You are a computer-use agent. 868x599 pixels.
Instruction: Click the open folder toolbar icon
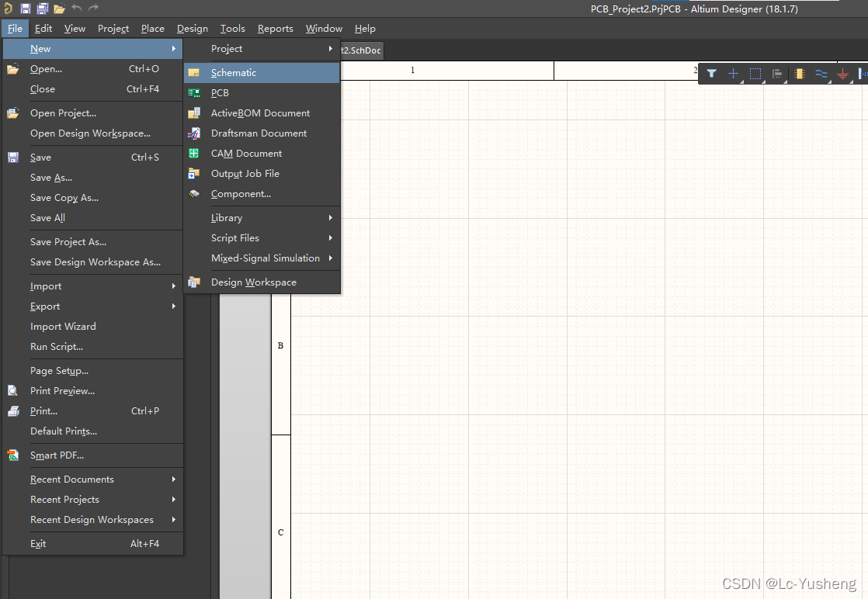[x=59, y=9]
